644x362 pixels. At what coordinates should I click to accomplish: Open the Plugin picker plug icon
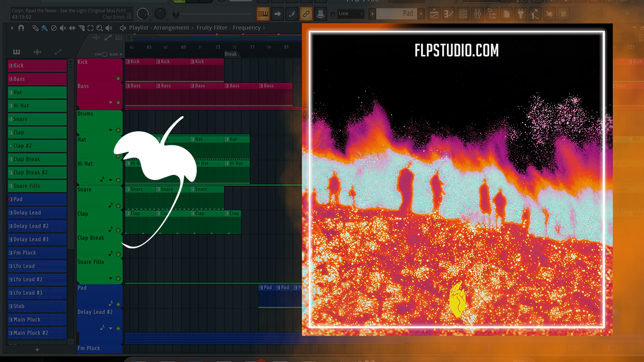pos(521,14)
